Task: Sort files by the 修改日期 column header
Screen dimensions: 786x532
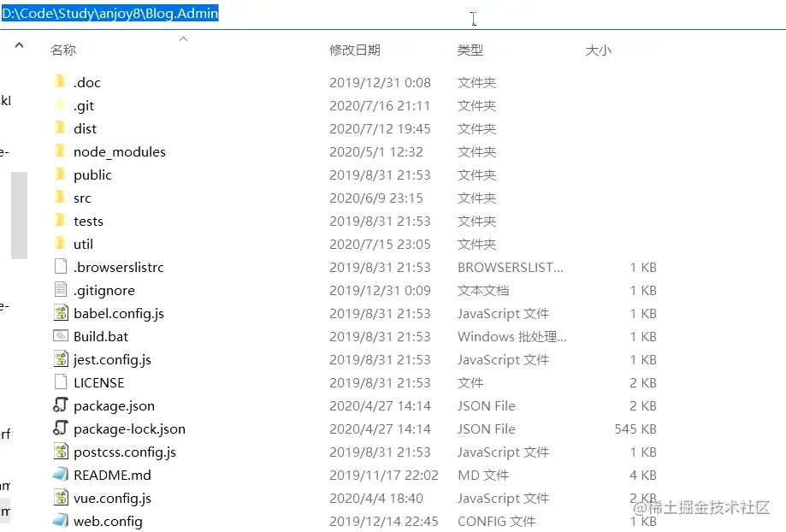Action: tap(355, 50)
